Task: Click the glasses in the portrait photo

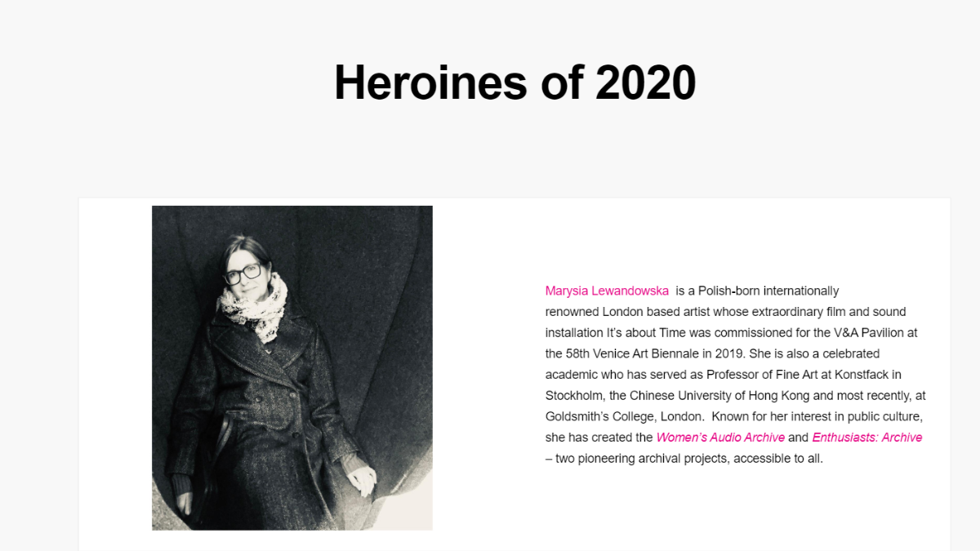Action: tap(242, 273)
